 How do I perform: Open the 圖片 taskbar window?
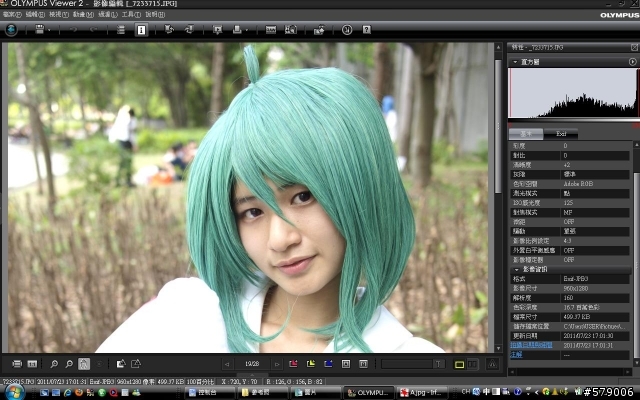[x=314, y=393]
